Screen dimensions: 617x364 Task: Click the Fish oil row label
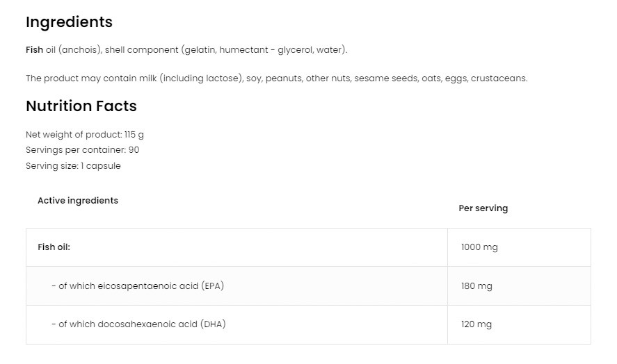point(54,247)
